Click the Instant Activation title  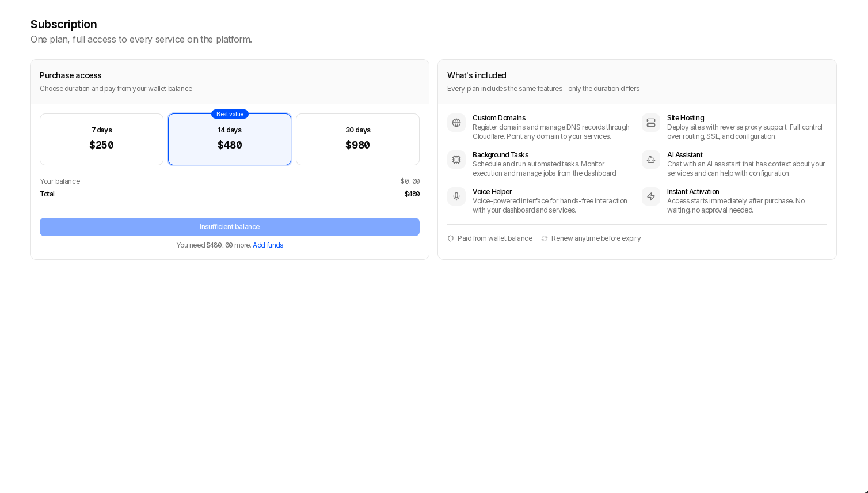pos(693,192)
